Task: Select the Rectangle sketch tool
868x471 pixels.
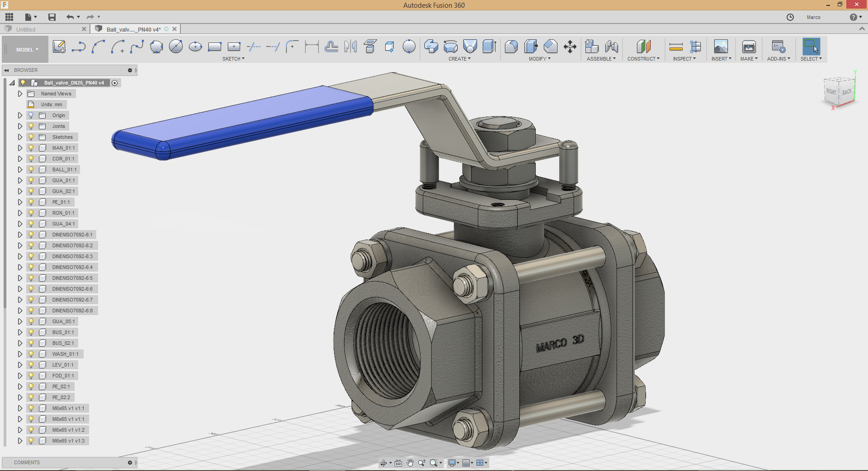Action: [x=214, y=47]
